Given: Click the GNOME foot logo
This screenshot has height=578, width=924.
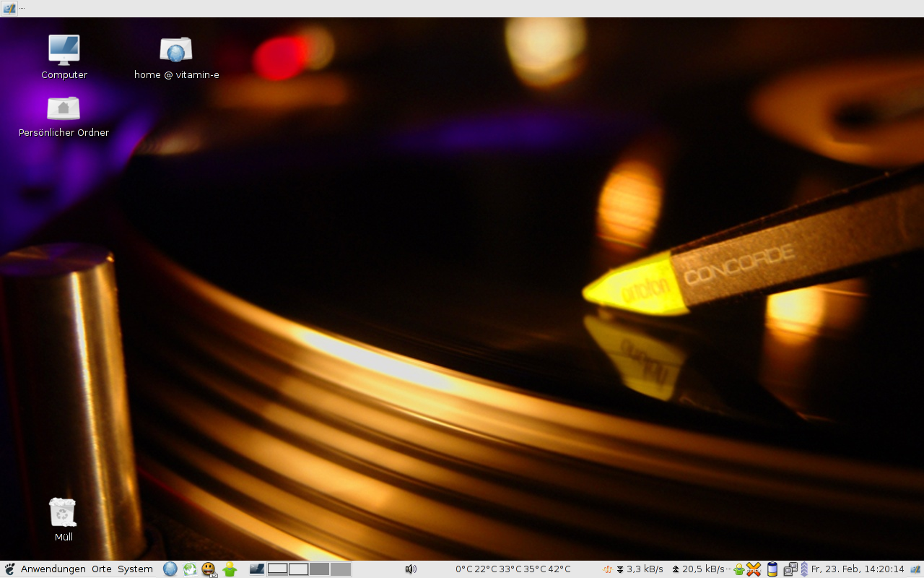Looking at the screenshot, I should [x=9, y=569].
